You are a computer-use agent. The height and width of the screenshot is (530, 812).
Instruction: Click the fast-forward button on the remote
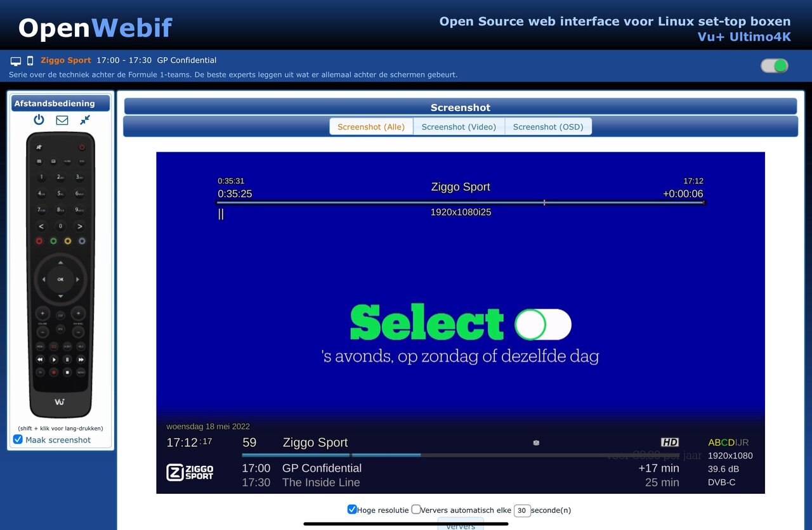click(81, 359)
